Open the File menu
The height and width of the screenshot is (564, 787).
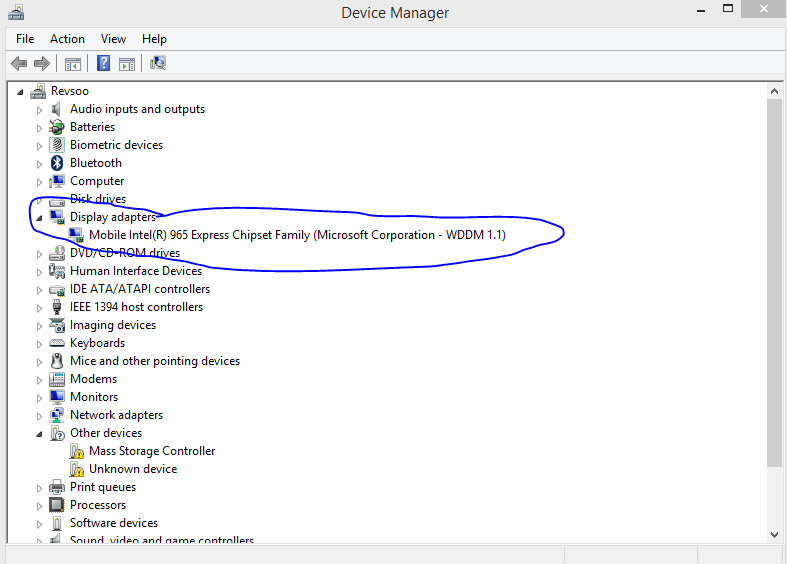[x=25, y=39]
